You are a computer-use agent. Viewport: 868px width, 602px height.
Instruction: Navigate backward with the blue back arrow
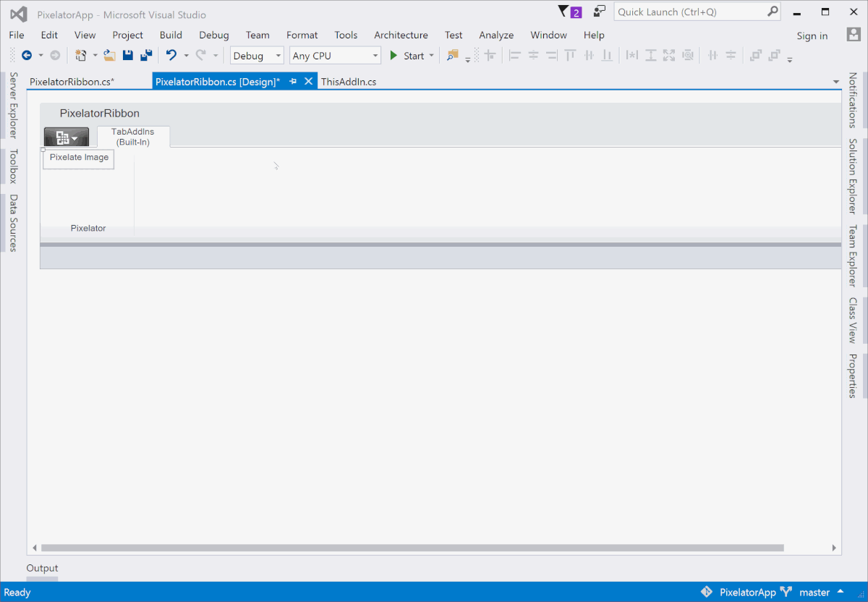[x=27, y=56]
